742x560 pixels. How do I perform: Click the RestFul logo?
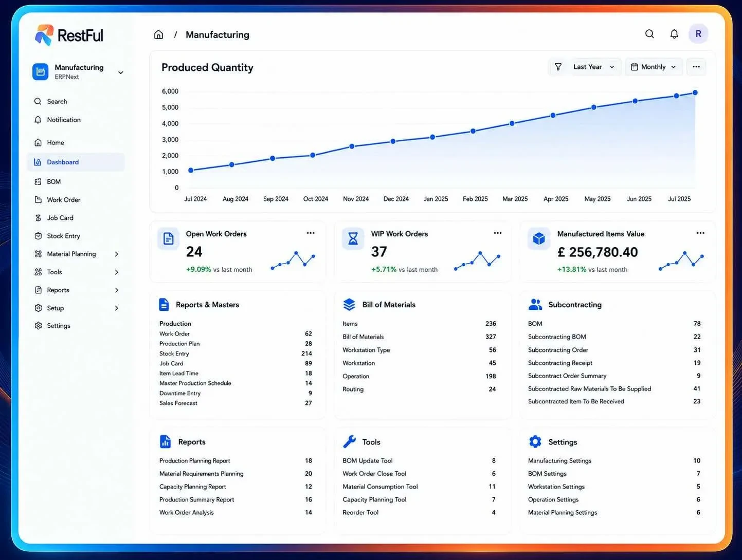coord(69,35)
